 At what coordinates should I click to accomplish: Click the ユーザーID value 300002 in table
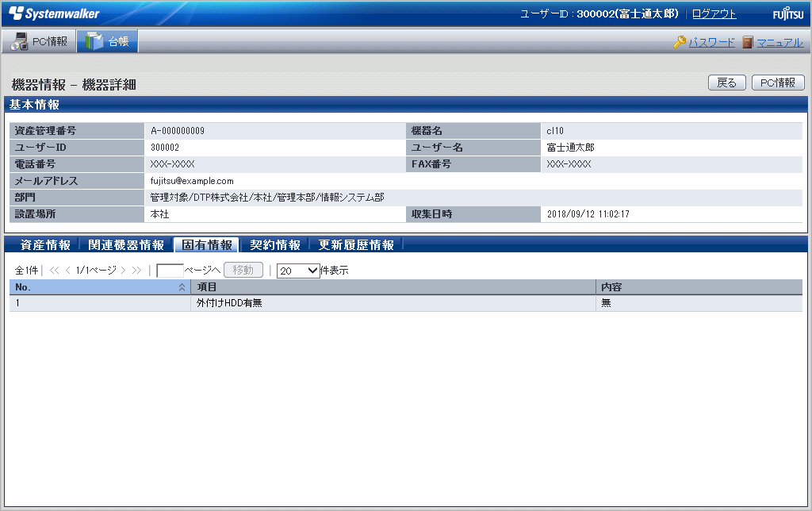coord(165,148)
